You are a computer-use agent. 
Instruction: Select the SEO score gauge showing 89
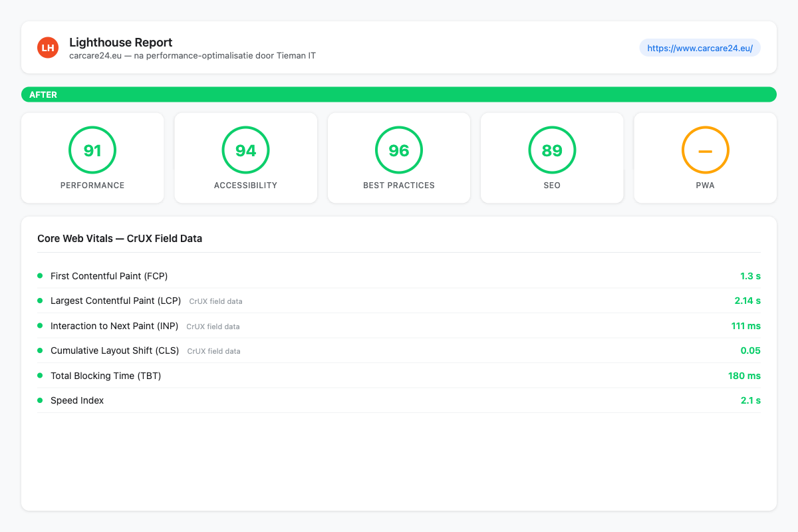(552, 150)
